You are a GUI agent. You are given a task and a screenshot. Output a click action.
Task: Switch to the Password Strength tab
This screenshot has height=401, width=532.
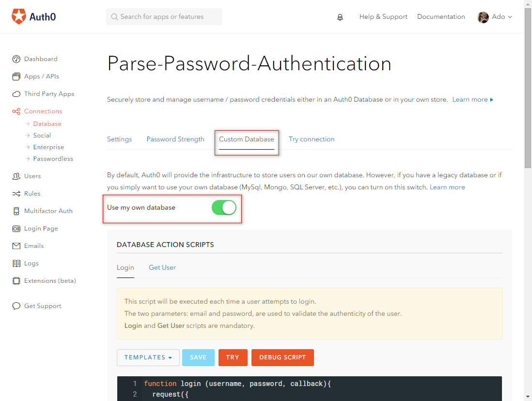tap(175, 139)
